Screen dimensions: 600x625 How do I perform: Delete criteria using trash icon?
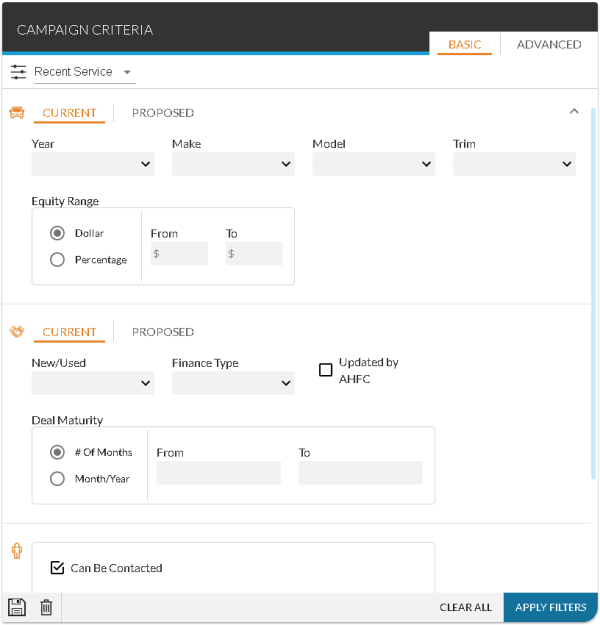(46, 607)
